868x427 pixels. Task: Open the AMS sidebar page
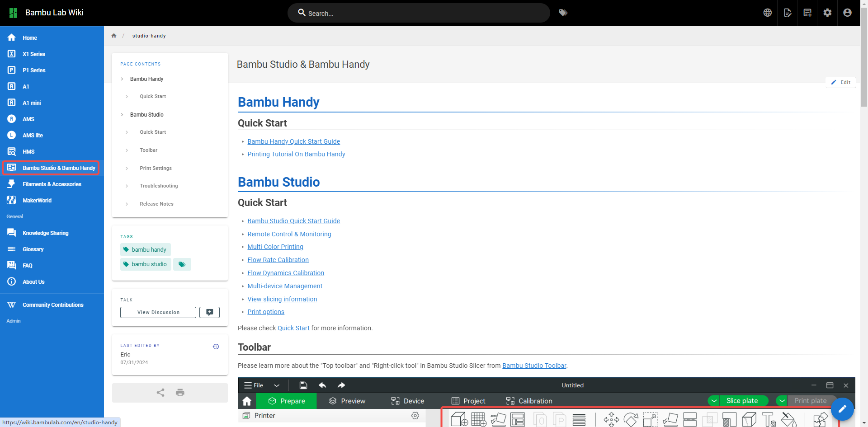click(x=52, y=119)
